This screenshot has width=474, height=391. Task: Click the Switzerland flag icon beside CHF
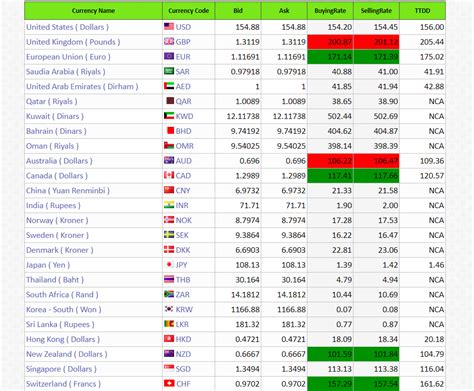[169, 383]
